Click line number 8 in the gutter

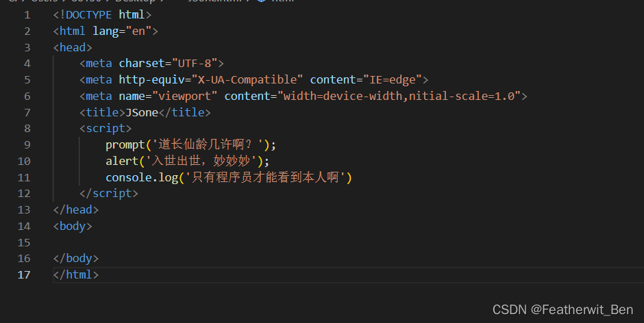tap(27, 129)
